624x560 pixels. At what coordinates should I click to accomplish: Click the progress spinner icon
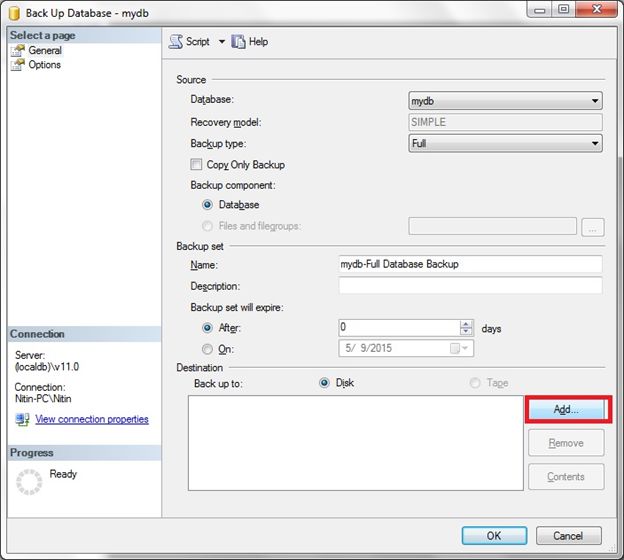pyautogui.click(x=29, y=482)
